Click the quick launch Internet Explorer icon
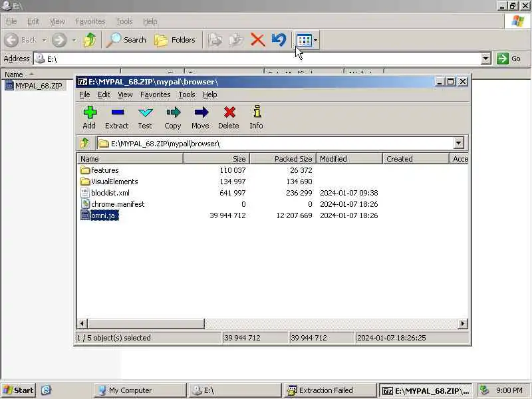The width and height of the screenshot is (532, 399). tap(46, 390)
